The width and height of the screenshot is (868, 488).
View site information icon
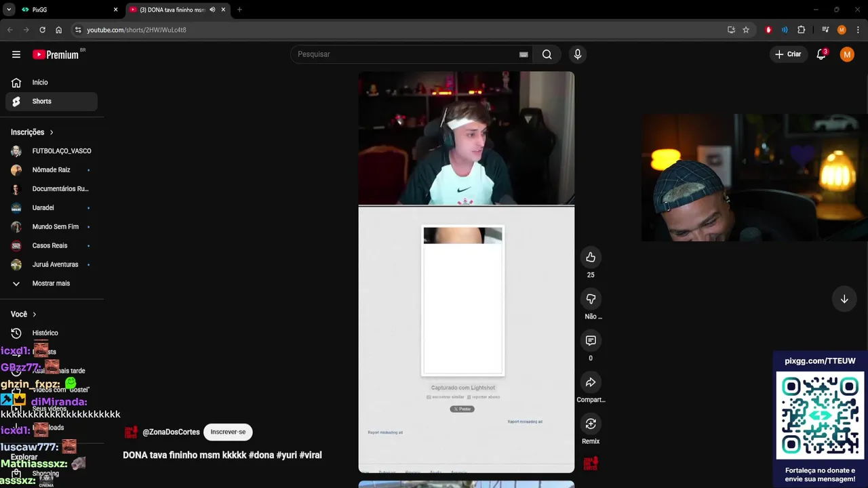click(x=78, y=30)
